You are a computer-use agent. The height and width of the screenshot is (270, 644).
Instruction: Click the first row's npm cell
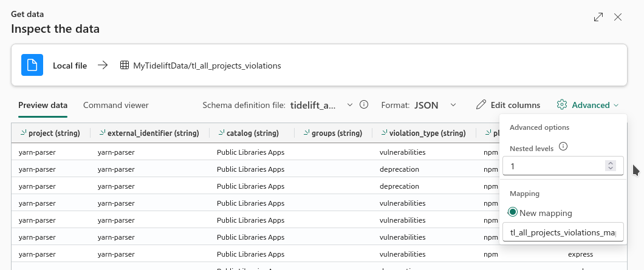(x=491, y=152)
